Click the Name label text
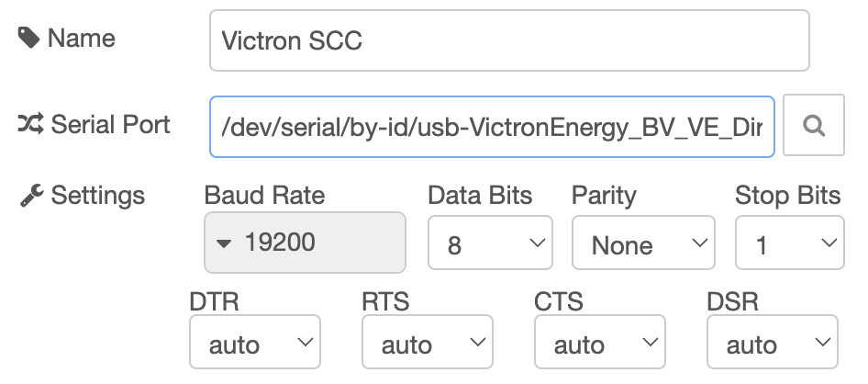 pyautogui.click(x=81, y=39)
